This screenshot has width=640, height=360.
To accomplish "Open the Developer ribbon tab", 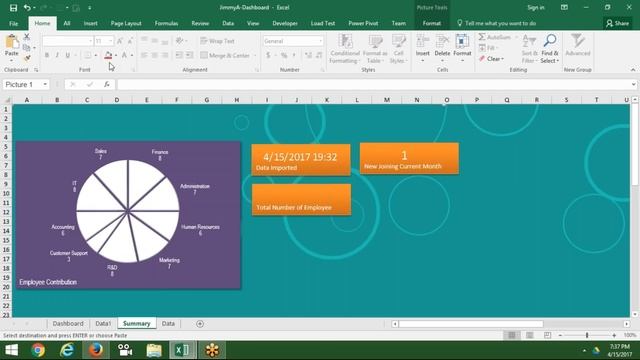I will click(x=285, y=23).
